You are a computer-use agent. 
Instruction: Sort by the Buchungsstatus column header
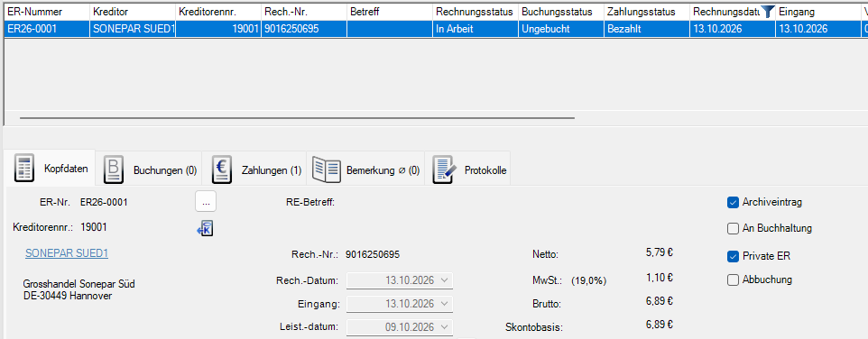[561, 12]
